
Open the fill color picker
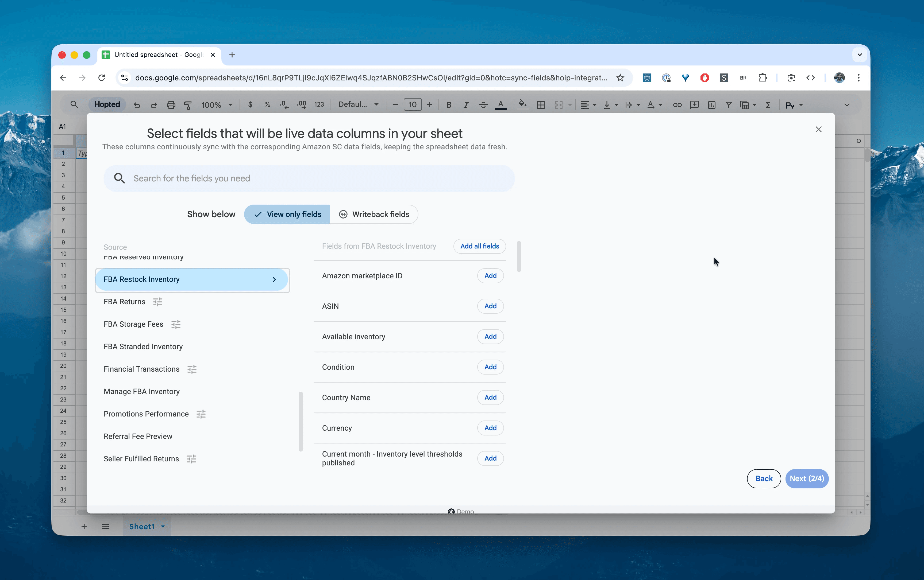point(522,104)
